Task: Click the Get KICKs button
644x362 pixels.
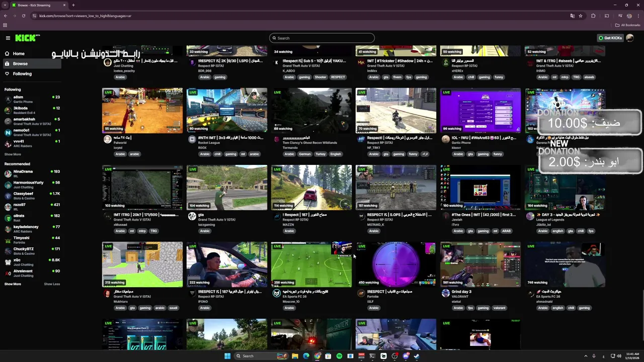Action: 610,38
